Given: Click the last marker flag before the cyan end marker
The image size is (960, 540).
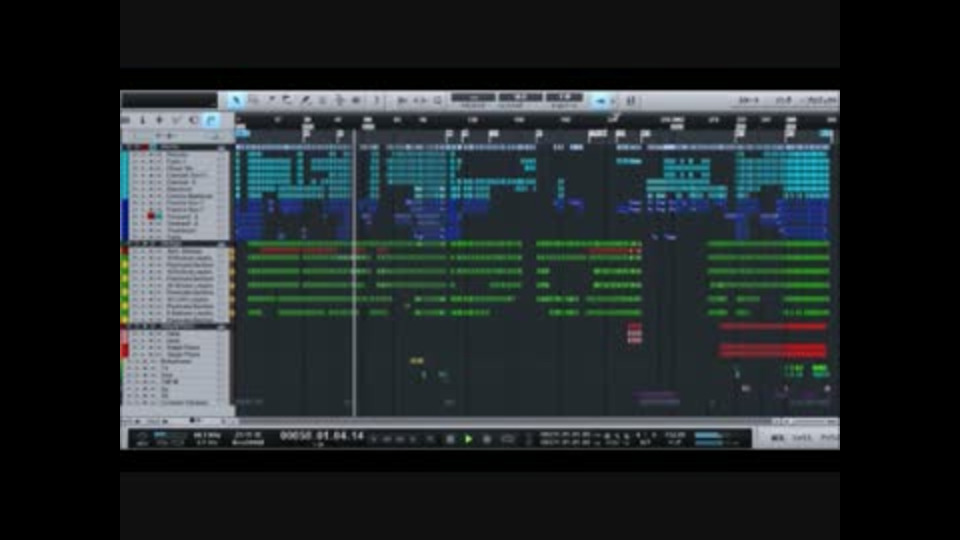Looking at the screenshot, I should [790, 133].
